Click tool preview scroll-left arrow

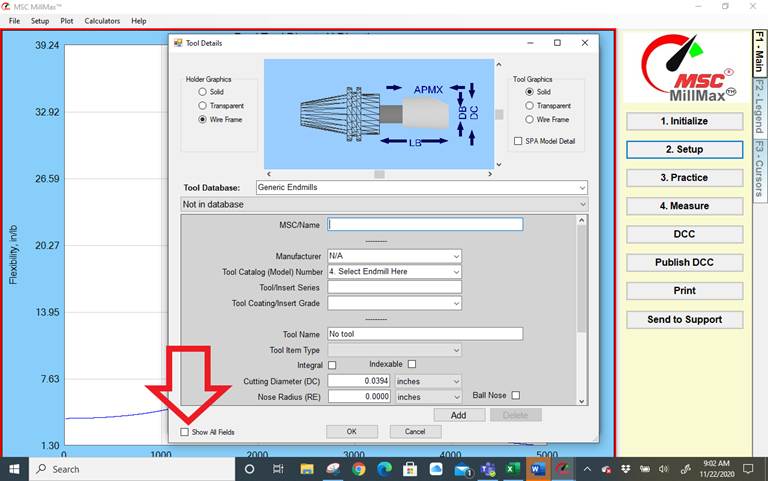tap(268, 174)
